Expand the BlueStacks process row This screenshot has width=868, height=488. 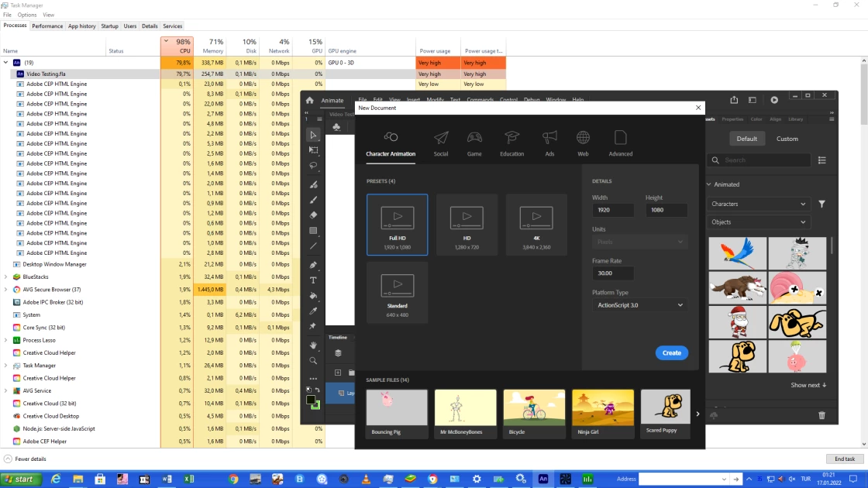[x=5, y=277]
